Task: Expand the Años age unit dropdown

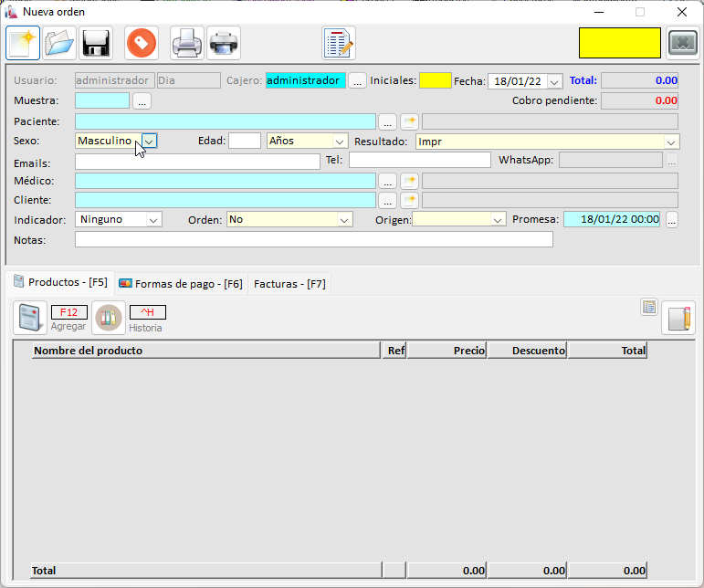Action: pyautogui.click(x=340, y=142)
